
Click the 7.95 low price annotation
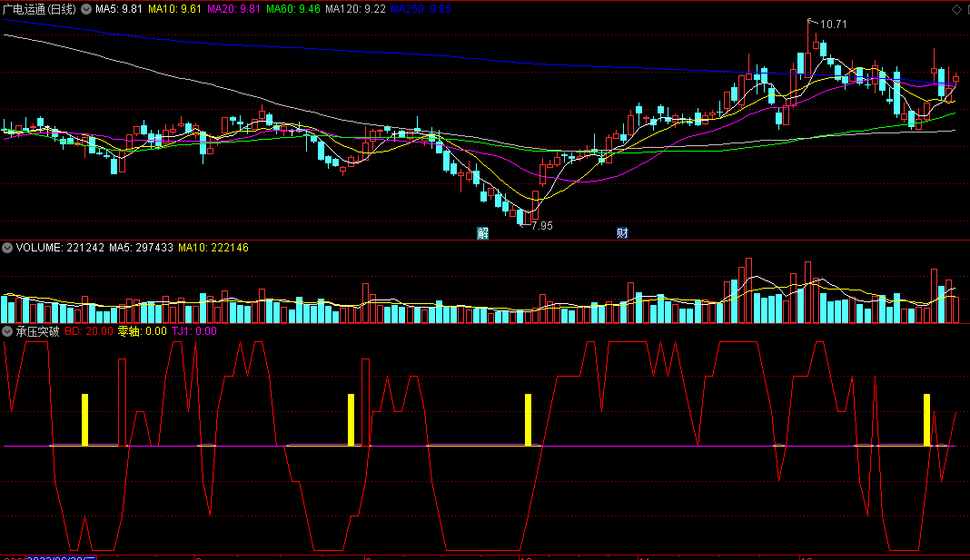pyautogui.click(x=542, y=226)
